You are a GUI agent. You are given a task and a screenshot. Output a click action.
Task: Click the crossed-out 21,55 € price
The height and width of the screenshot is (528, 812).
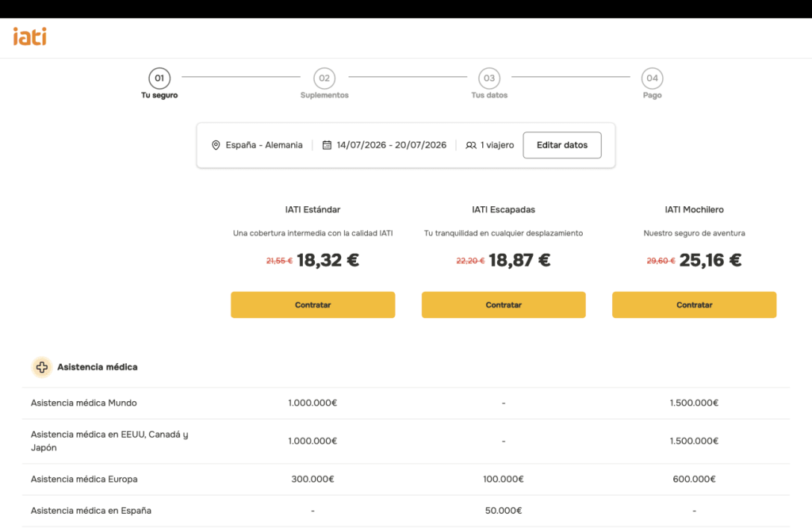tap(280, 261)
